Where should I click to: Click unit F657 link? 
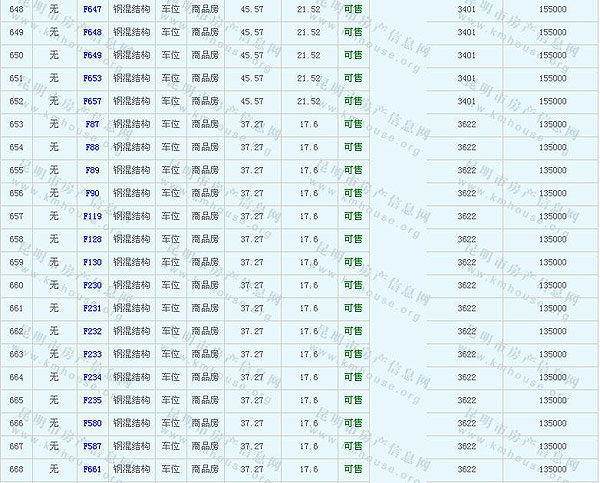coord(92,101)
